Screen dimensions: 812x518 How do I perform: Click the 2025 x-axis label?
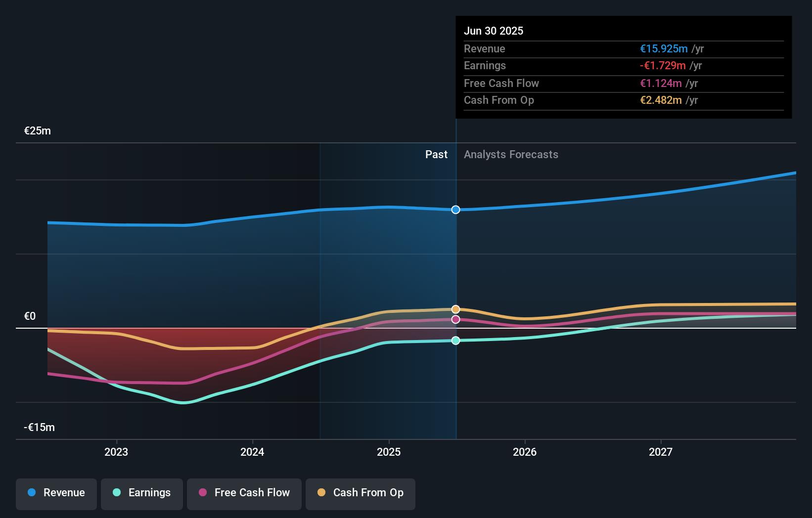[x=389, y=452]
